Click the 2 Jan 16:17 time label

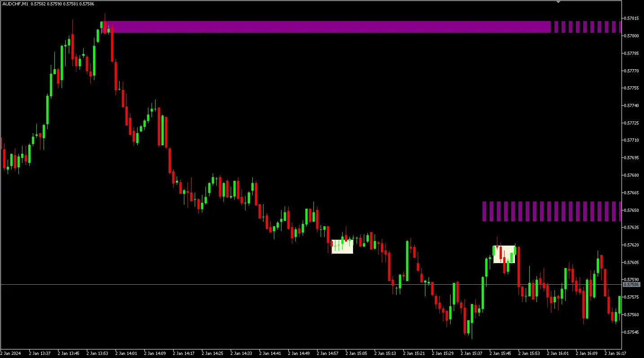[616, 354]
